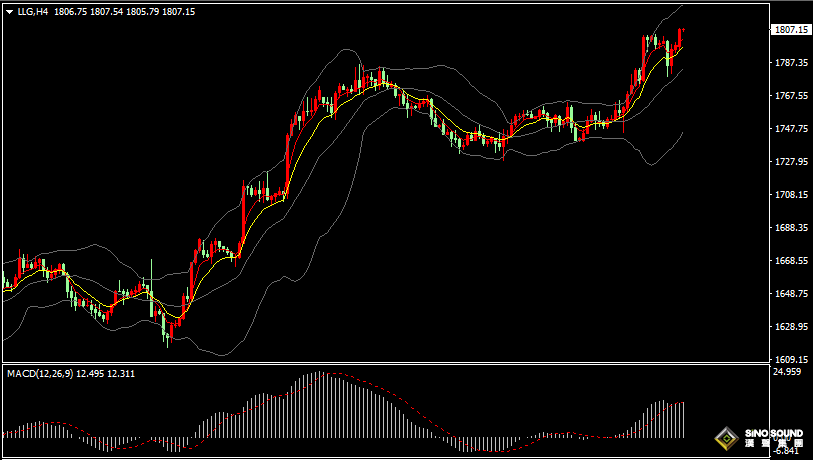Click the MACD scale value 24.959
The width and height of the screenshot is (813, 460).
(788, 372)
